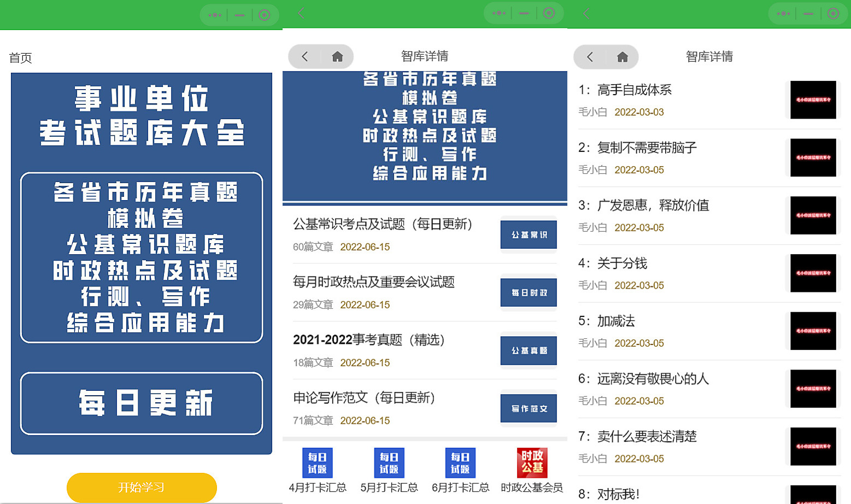Image resolution: width=851 pixels, height=504 pixels.
Task: Click thumbnail beside 高手自成体系
Action: point(813,100)
